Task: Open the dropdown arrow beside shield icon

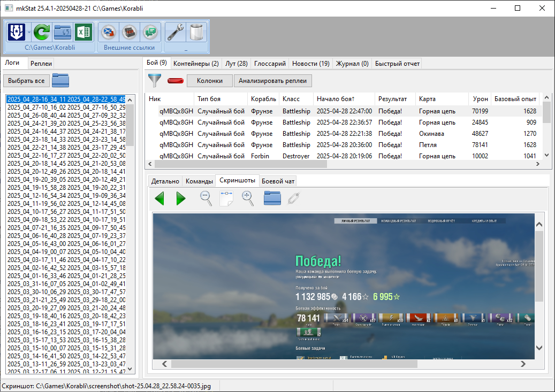Action: (x=29, y=32)
